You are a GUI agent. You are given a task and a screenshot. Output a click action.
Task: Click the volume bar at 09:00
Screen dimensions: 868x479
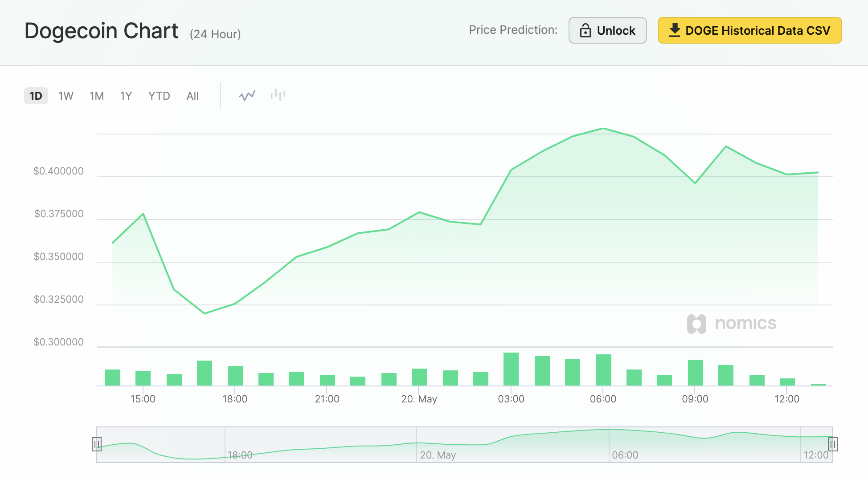pyautogui.click(x=696, y=373)
